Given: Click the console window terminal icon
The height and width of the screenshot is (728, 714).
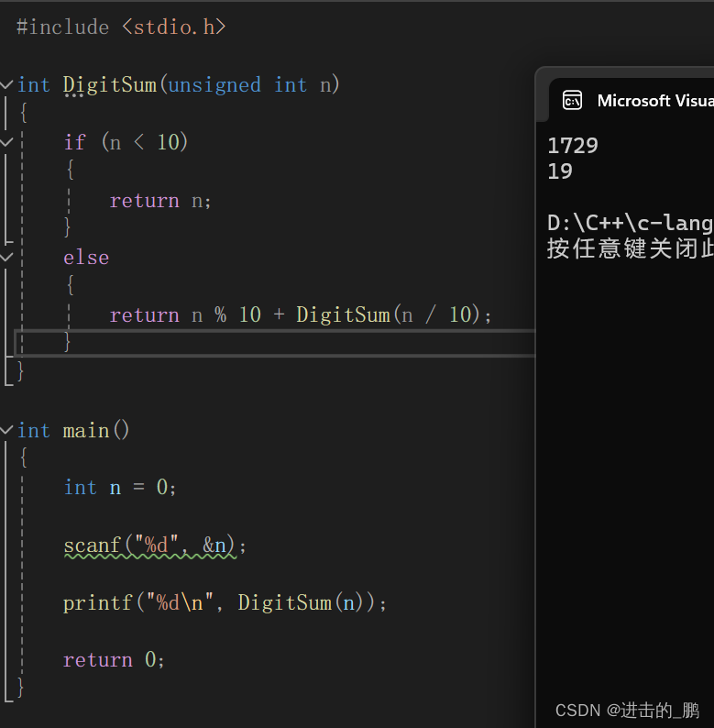Looking at the screenshot, I should (572, 100).
